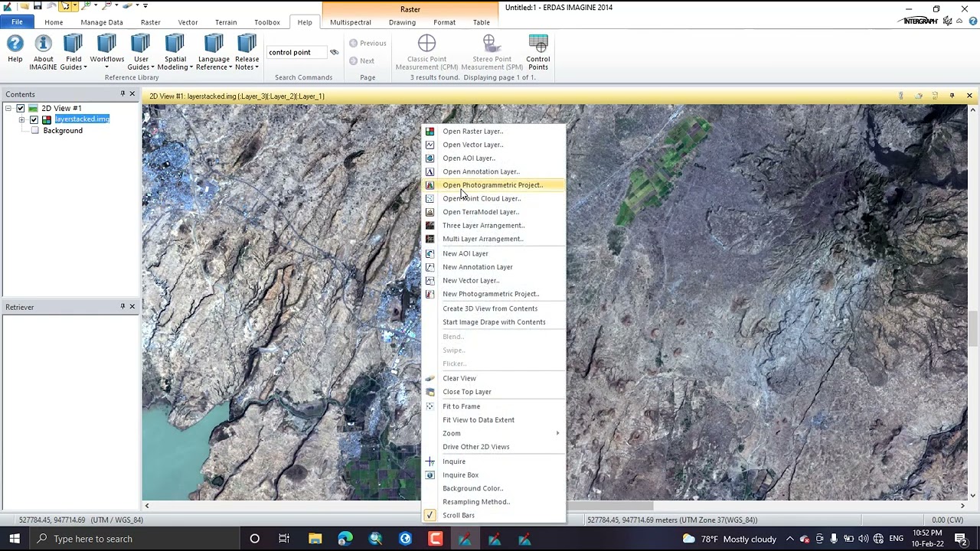Choose Inquire from context menu

click(494, 461)
